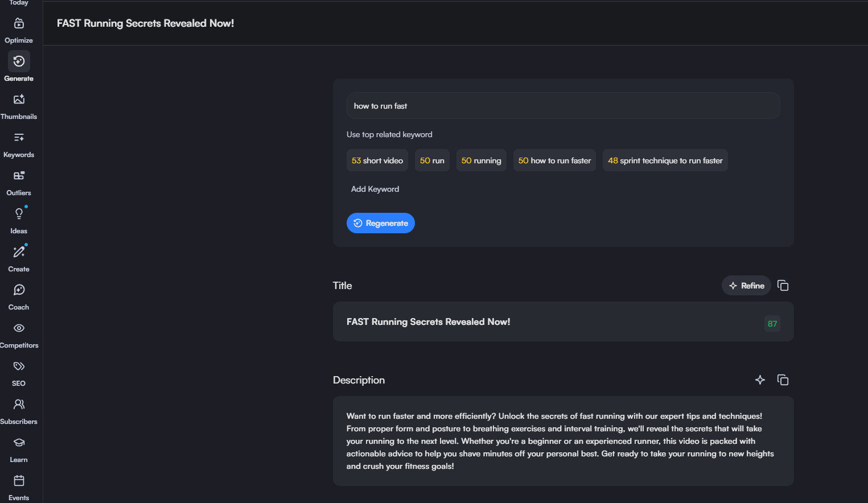Pick the "short video" keyword chip
The height and width of the screenshot is (503, 868).
pos(377,160)
